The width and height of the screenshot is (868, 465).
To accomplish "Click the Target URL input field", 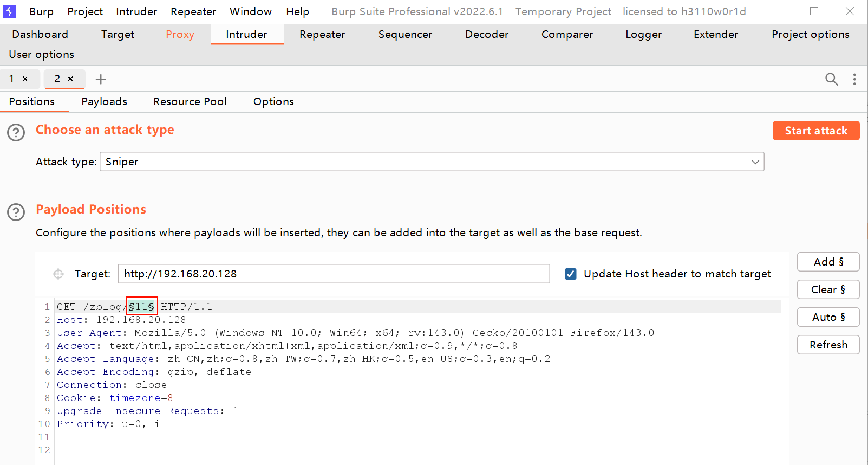I will [334, 274].
